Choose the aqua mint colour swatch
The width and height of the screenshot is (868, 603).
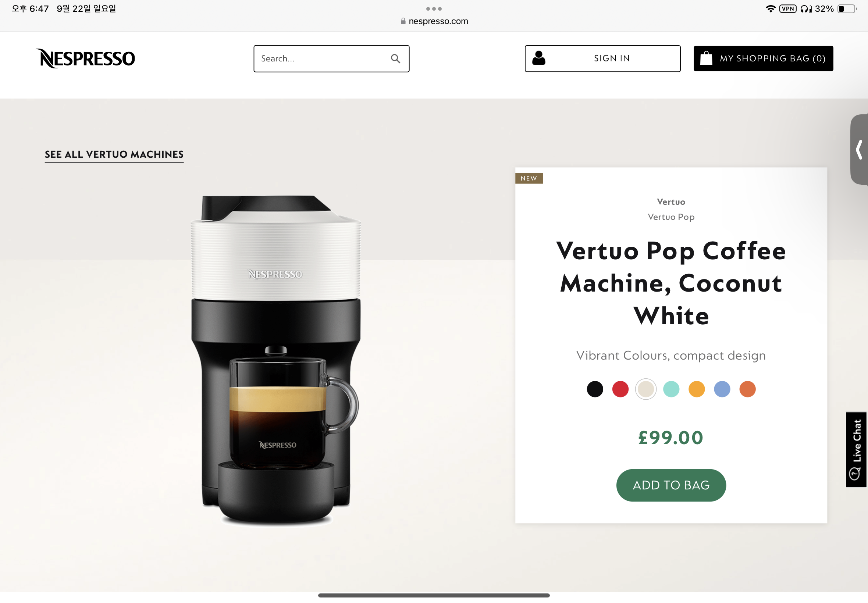pos(671,389)
